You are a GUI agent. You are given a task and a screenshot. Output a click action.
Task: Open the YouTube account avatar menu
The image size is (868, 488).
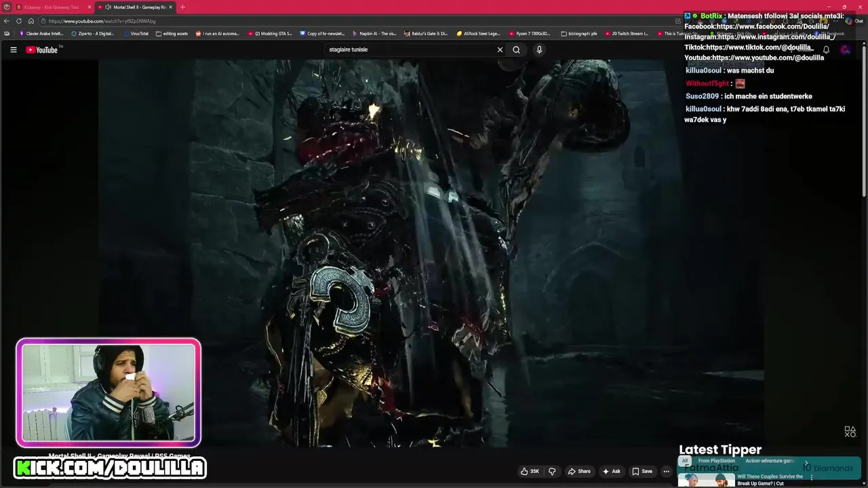tap(846, 49)
